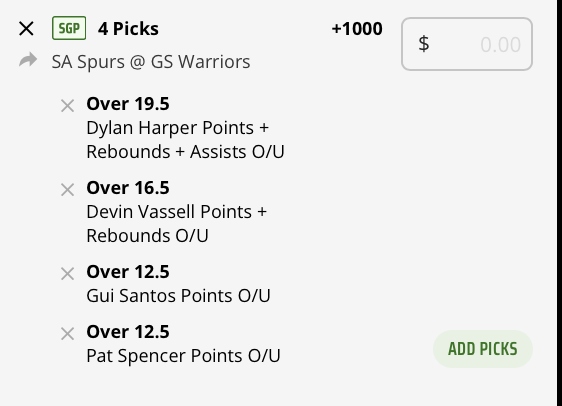Click the dollar sign in wager box
Viewport: 562px width, 406px height.
pyautogui.click(x=424, y=44)
